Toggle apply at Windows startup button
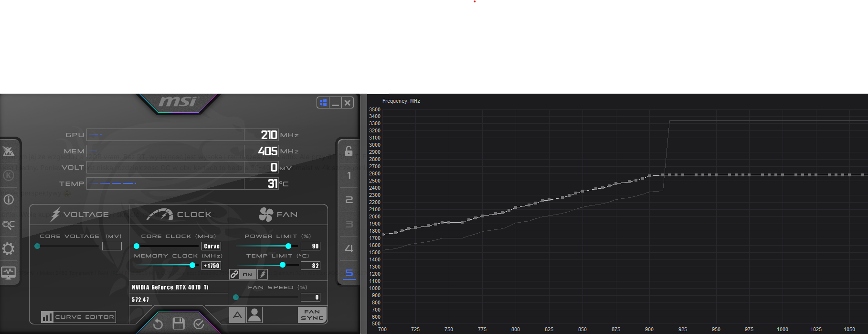The image size is (868, 334). [323, 103]
